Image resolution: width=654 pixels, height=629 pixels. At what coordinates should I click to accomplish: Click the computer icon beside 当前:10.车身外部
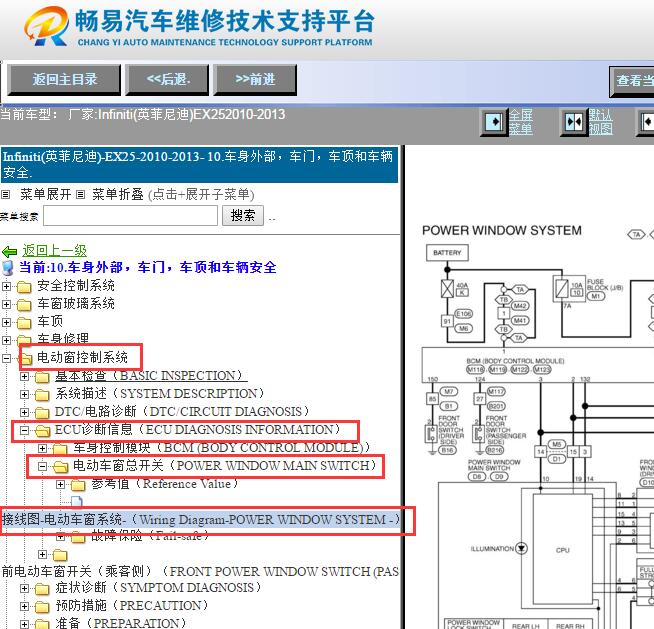pyautogui.click(x=8, y=268)
